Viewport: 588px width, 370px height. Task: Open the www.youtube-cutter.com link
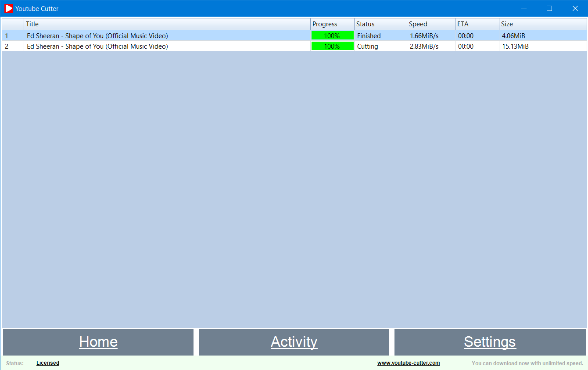[x=409, y=363]
